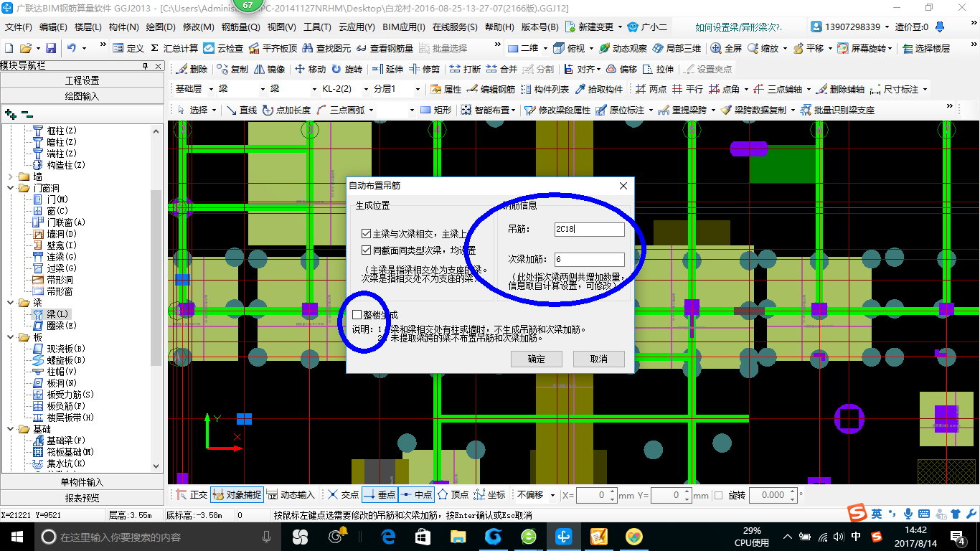Click 全屏 full screen view

[x=727, y=48]
